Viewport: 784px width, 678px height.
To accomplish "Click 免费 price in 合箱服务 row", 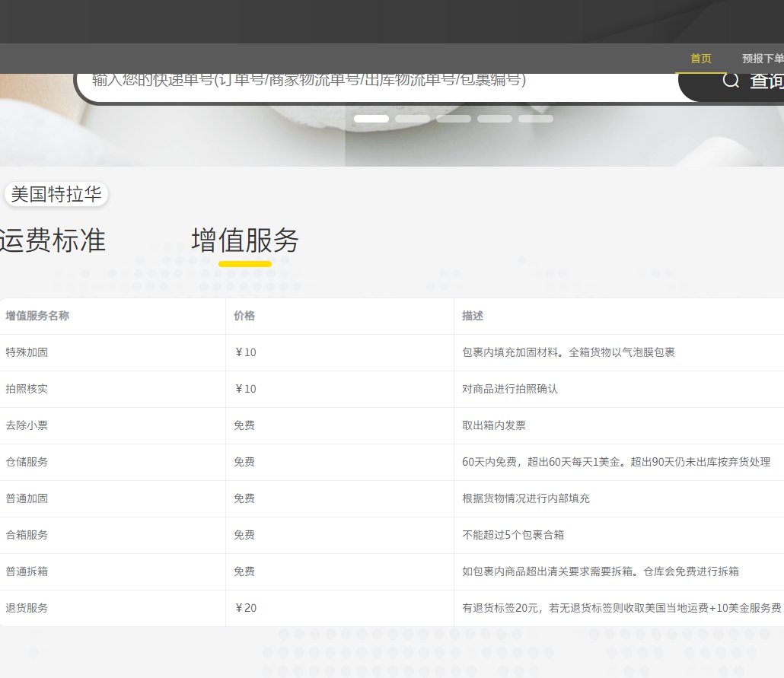I will 244,534.
